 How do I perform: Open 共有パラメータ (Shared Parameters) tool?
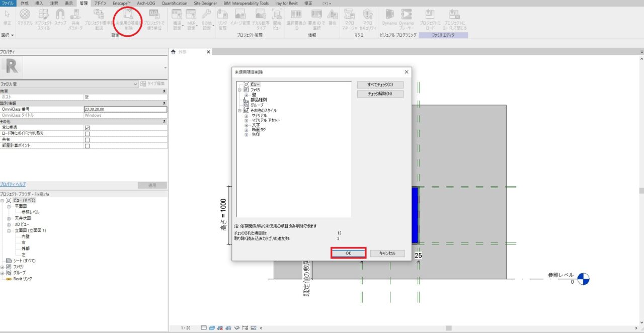point(75,14)
